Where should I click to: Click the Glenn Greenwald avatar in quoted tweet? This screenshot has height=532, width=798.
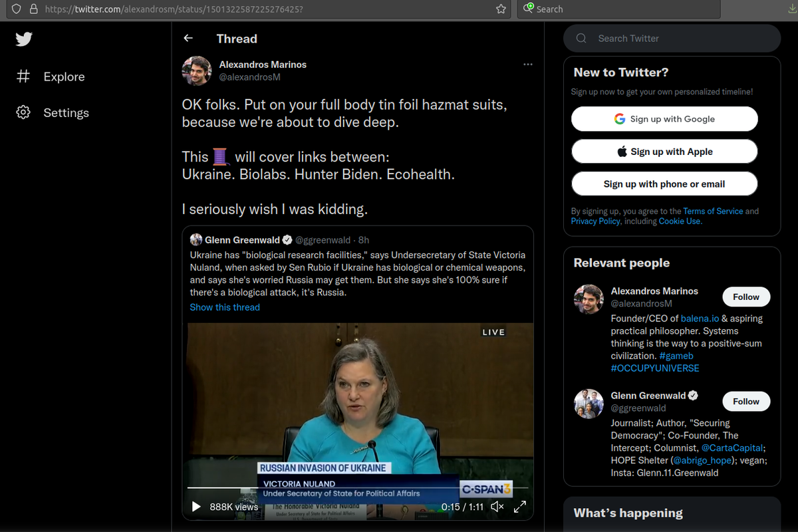pos(196,239)
